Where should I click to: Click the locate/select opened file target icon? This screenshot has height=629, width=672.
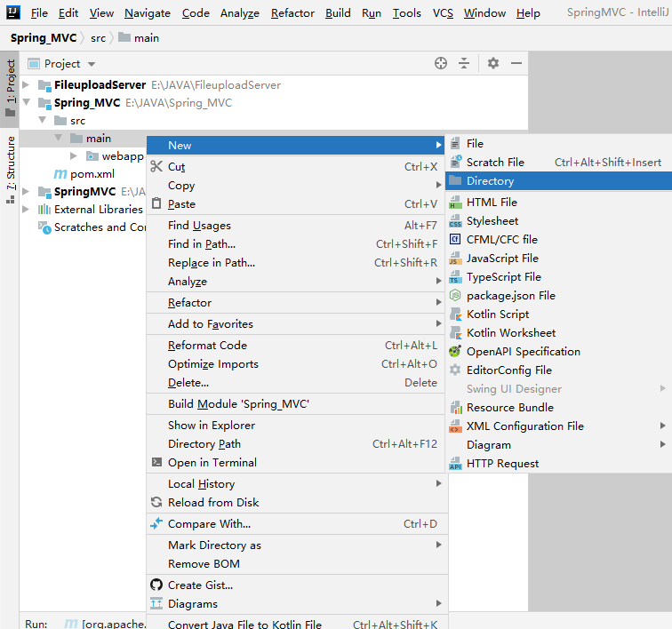tap(441, 63)
